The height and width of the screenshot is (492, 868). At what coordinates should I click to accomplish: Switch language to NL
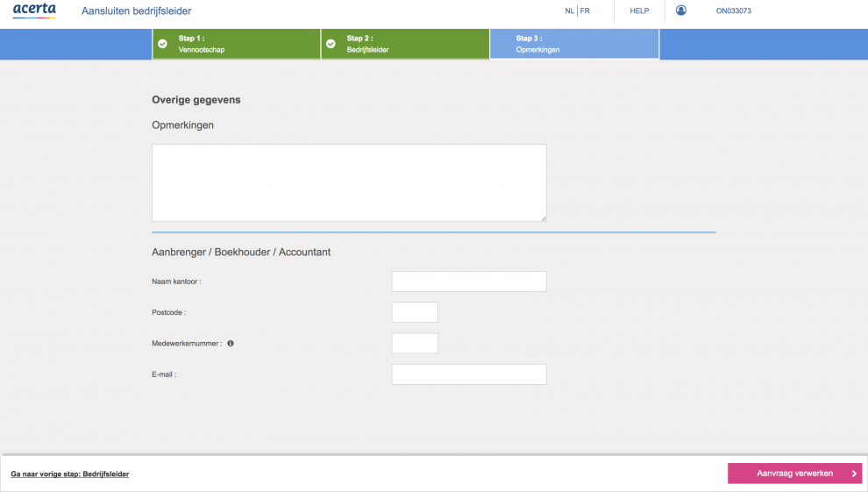click(570, 11)
